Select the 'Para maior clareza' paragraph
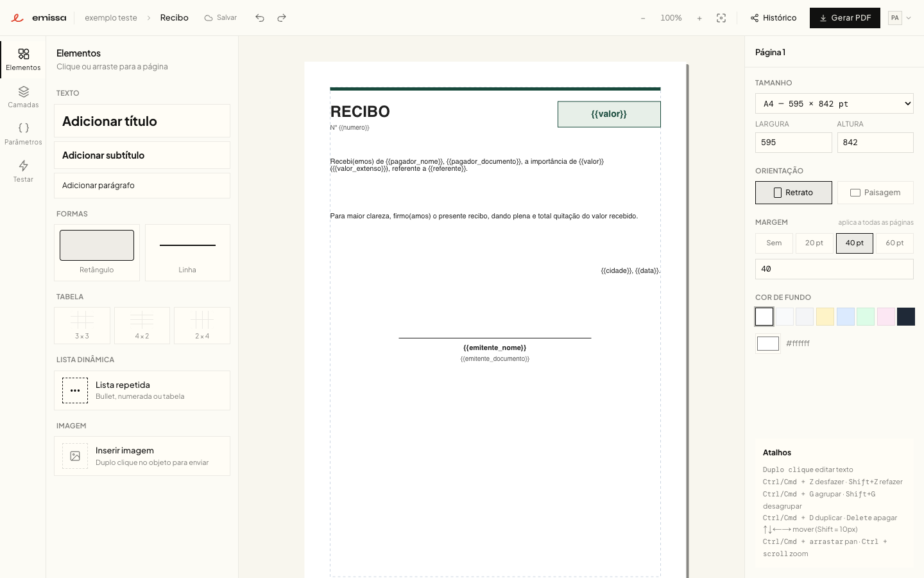Image resolution: width=924 pixels, height=578 pixels. click(x=484, y=216)
